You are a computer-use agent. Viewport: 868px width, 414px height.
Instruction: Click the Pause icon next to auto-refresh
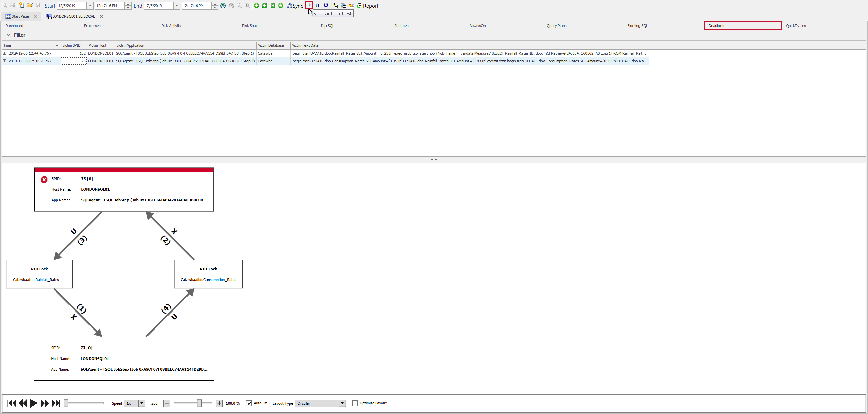click(317, 5)
